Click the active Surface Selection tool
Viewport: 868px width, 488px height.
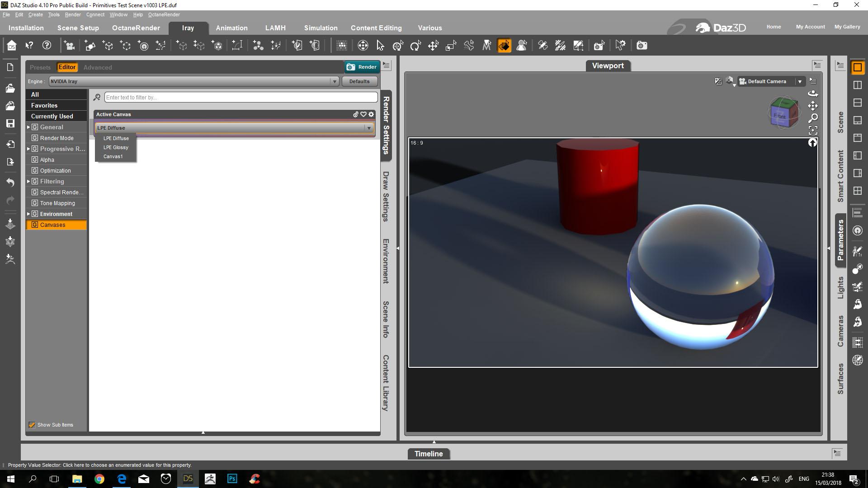(x=504, y=46)
